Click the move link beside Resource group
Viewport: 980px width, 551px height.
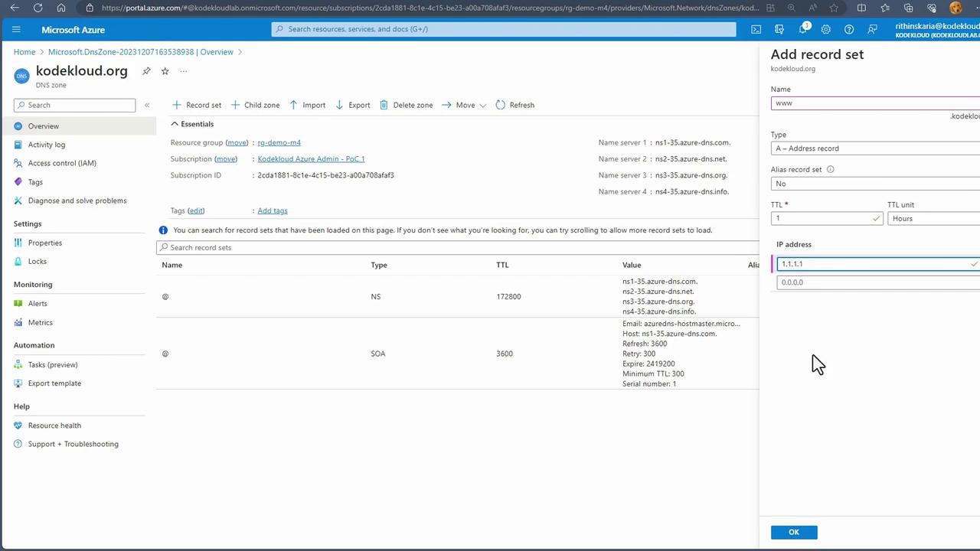tap(237, 142)
